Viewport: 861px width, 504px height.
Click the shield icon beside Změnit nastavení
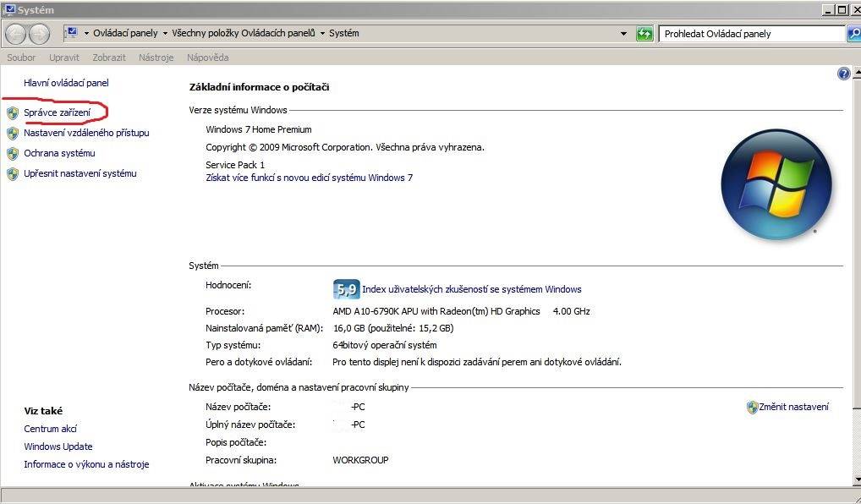(752, 408)
